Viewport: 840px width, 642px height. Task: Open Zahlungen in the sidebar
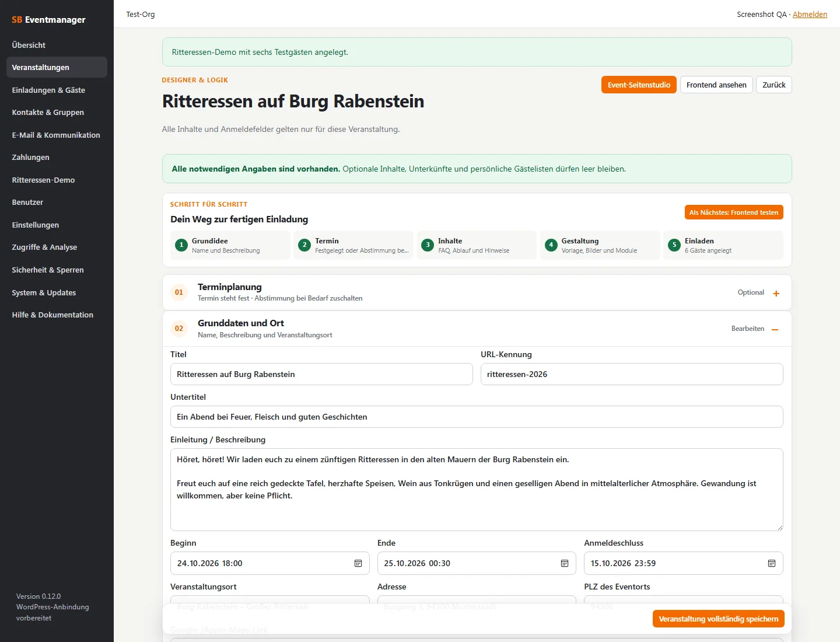click(57, 157)
